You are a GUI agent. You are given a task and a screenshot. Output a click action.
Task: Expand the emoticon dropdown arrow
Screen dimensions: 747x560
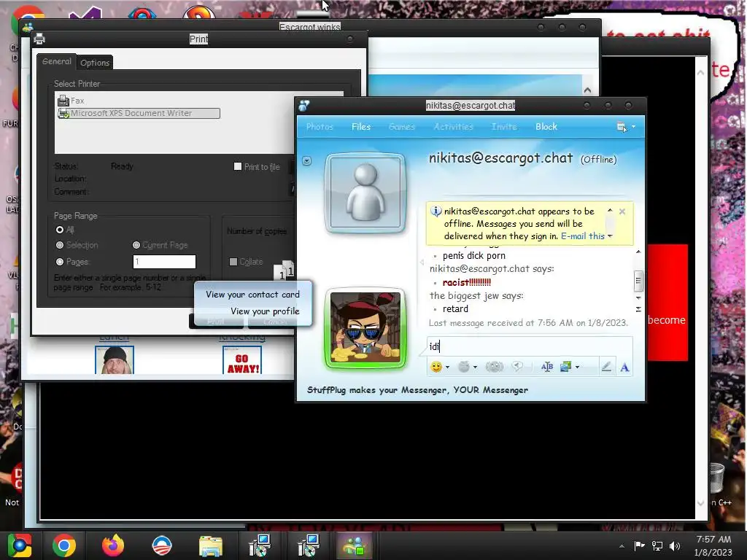click(x=447, y=367)
